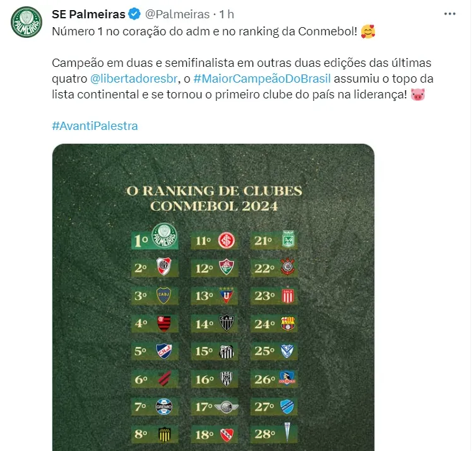
Task: Open the SE Palmeiras display name link
Action: pyautogui.click(x=88, y=13)
